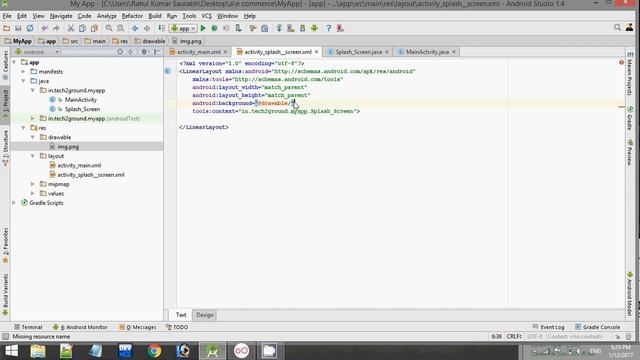
Task: Switch to the Splash_Screen.java tab
Action: pyautogui.click(x=359, y=52)
